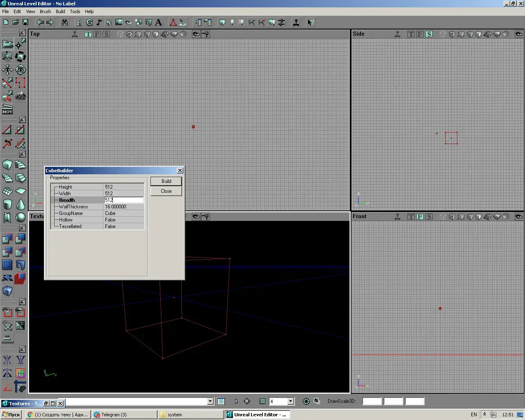
Task: Click the Subtract brush CSG icon
Action: 21,239
